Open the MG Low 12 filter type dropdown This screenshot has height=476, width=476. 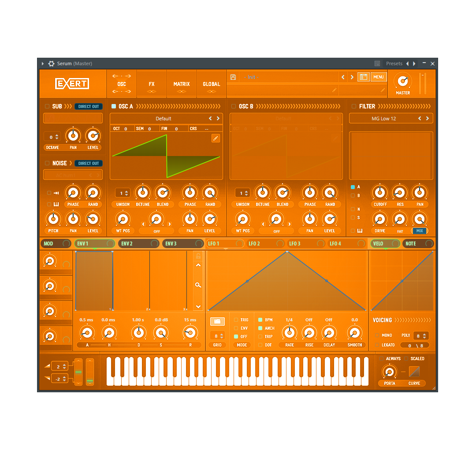[x=383, y=119]
